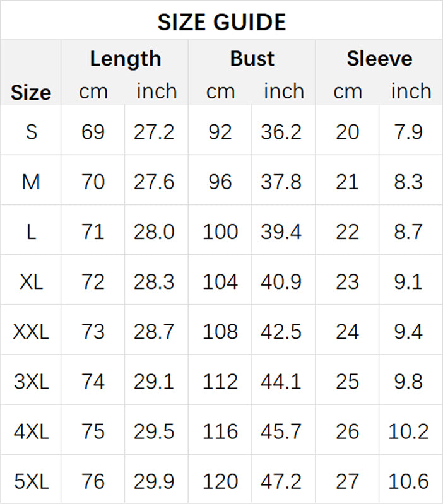Click the Size header label
The height and width of the screenshot is (504, 443).
tap(30, 93)
